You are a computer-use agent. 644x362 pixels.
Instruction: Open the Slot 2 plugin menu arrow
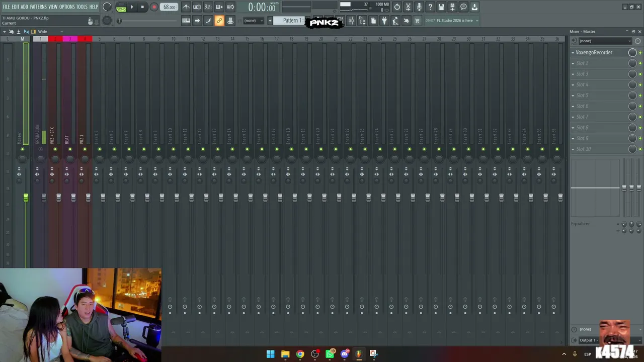[x=573, y=63]
